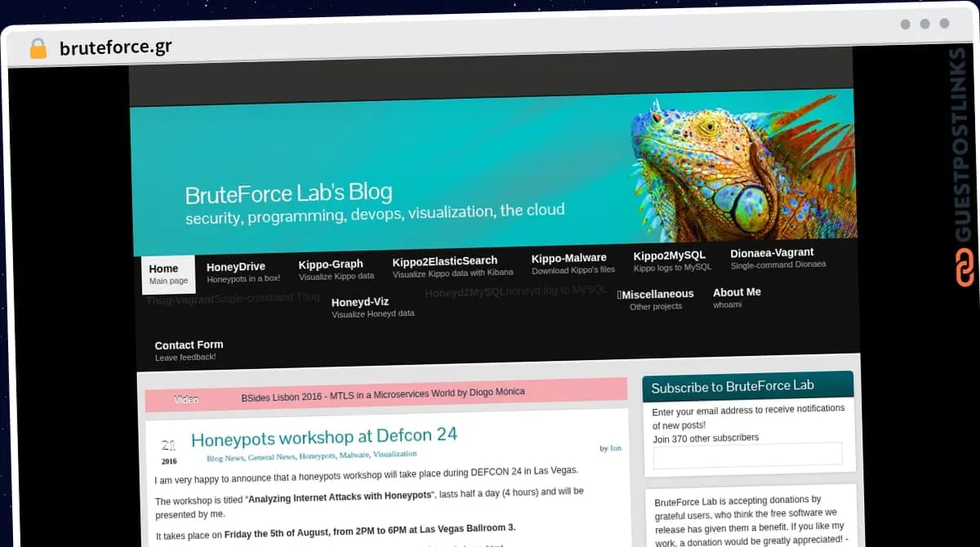
Task: Click the padlock icon in the address bar
Action: [38, 47]
